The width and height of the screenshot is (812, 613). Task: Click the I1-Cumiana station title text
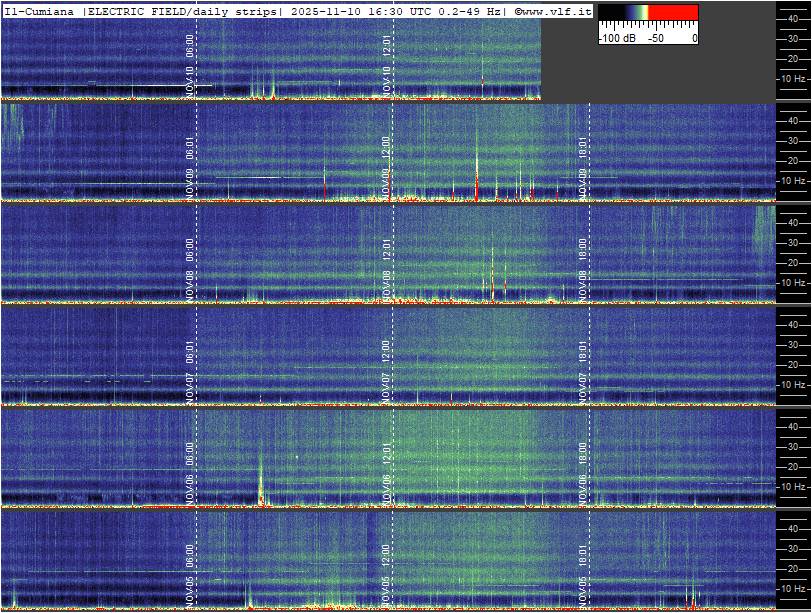40,11
